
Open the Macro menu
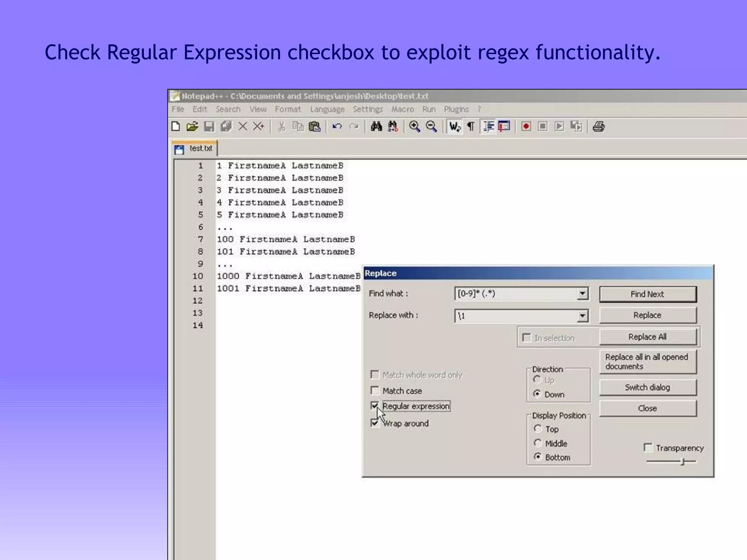[x=403, y=109]
